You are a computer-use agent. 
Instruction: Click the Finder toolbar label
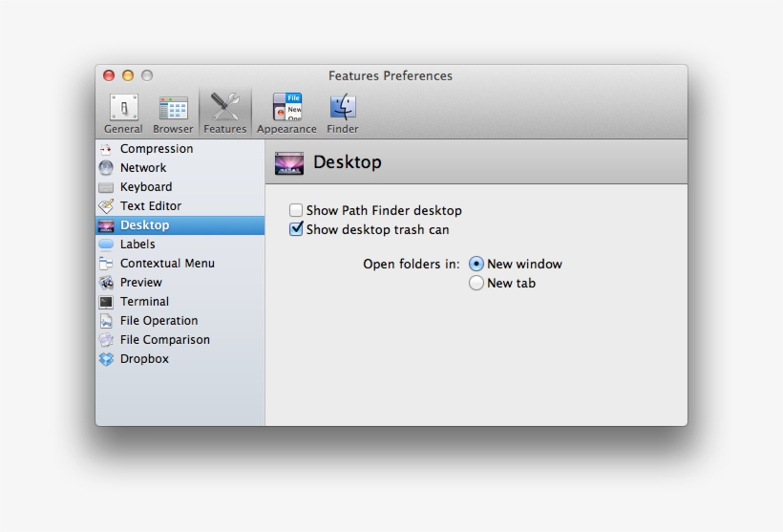pyautogui.click(x=343, y=129)
